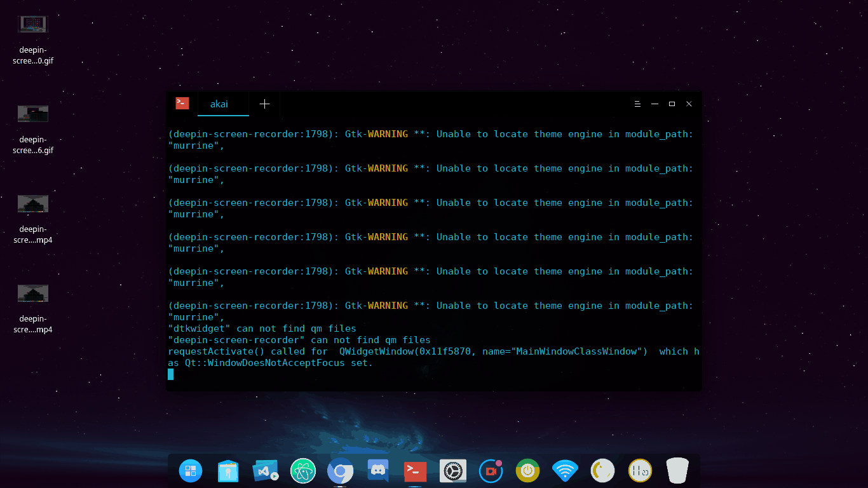This screenshot has height=488, width=868.
Task: Select the upper deepin-scre....mp4 desktop file
Action: click(33, 219)
